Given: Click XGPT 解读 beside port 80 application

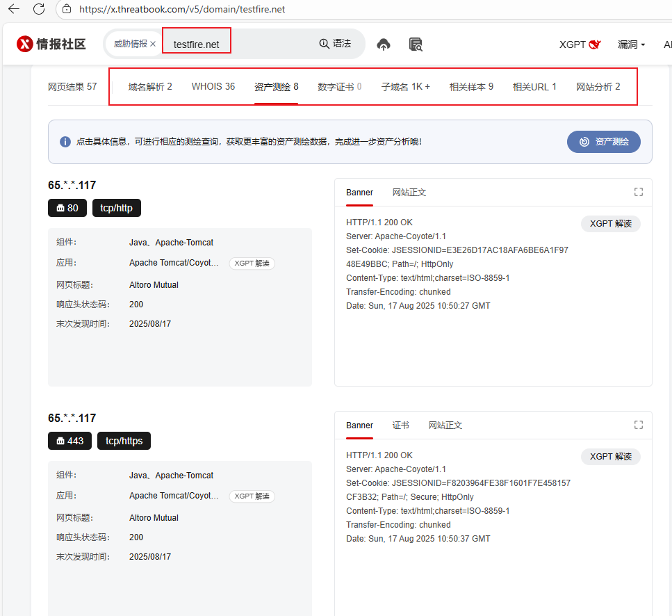Looking at the screenshot, I should 252,264.
